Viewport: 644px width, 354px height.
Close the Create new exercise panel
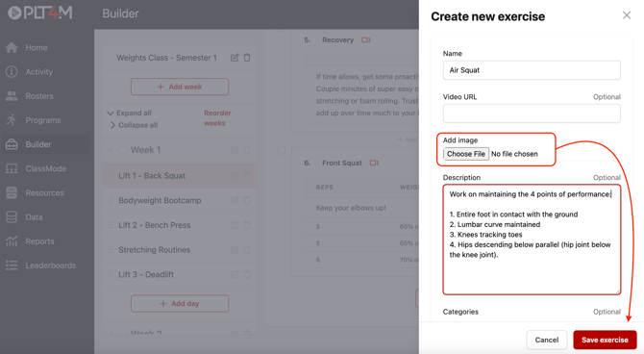tap(627, 15)
